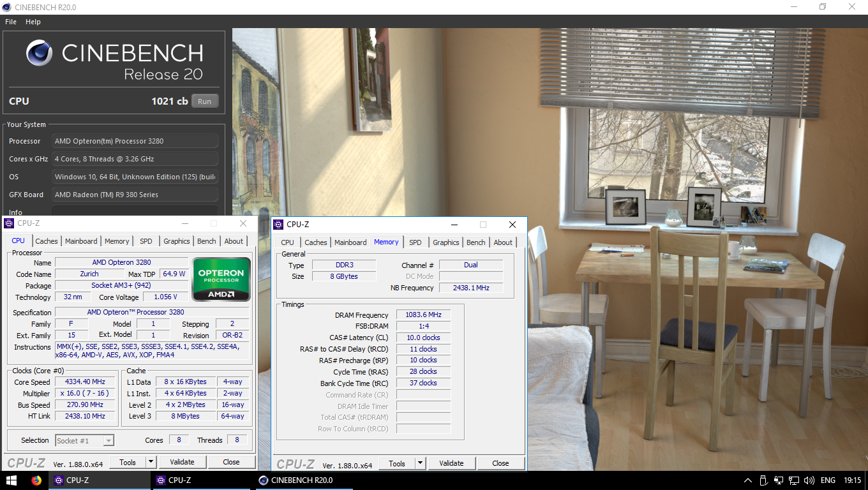Open Graphics tab in left CPU-Z window
This screenshot has width=868, height=490.
point(177,241)
